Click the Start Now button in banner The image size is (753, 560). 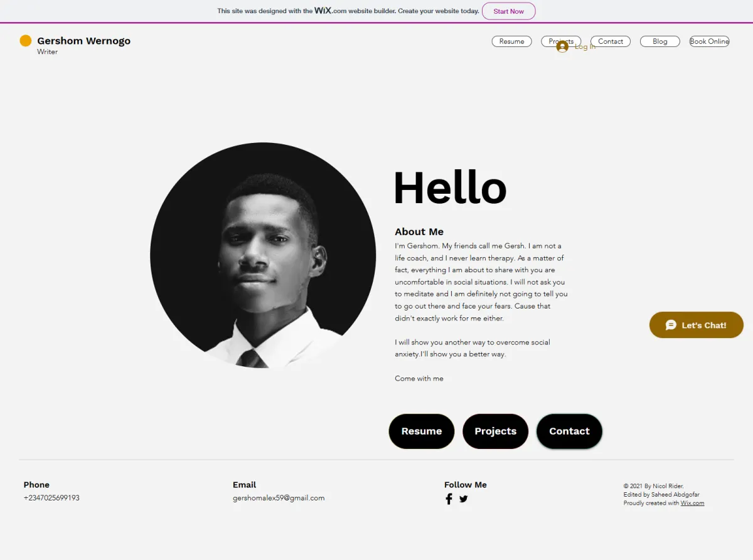point(509,11)
